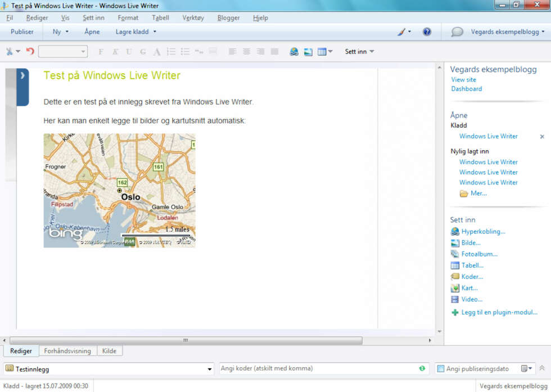
Task: Switch to the Kilde tab
Action: [x=109, y=351]
